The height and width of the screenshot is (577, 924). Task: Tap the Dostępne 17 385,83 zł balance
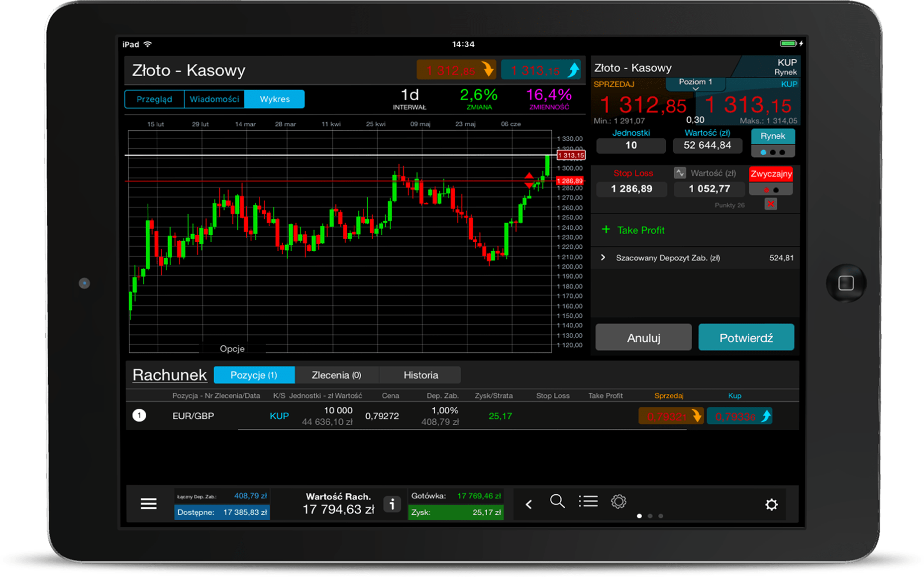(x=222, y=512)
